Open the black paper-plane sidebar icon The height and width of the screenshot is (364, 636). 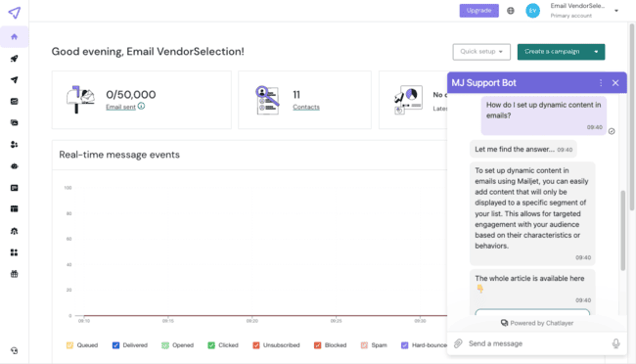(x=15, y=80)
